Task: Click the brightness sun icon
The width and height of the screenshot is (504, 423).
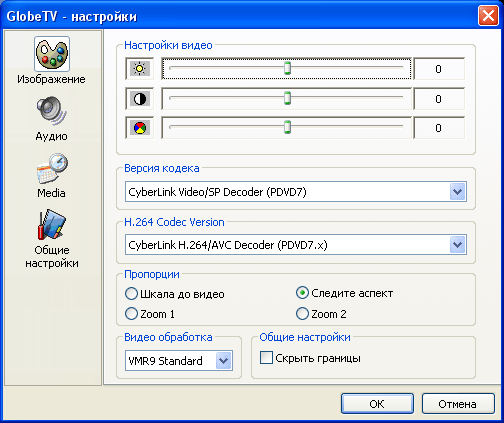Action: pyautogui.click(x=139, y=69)
